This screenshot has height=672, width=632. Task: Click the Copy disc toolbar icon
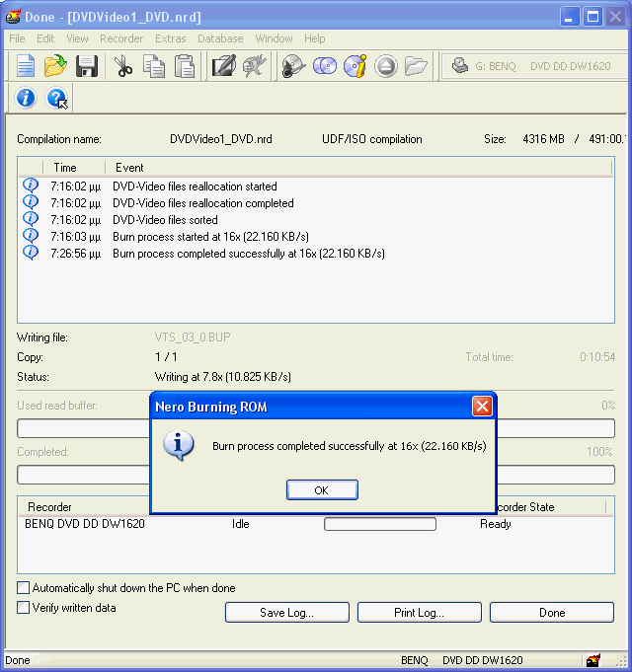pyautogui.click(x=324, y=66)
